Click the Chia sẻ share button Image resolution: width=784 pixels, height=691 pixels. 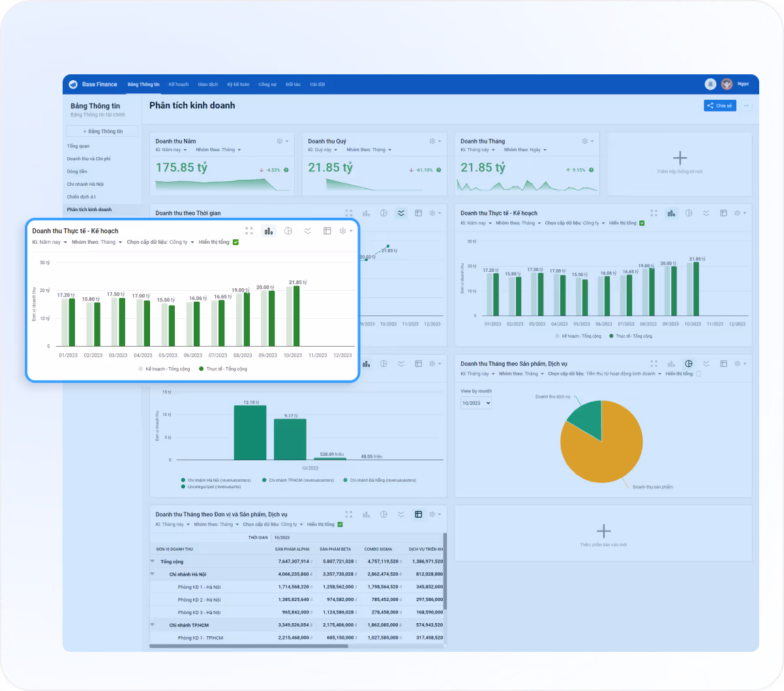tap(720, 106)
